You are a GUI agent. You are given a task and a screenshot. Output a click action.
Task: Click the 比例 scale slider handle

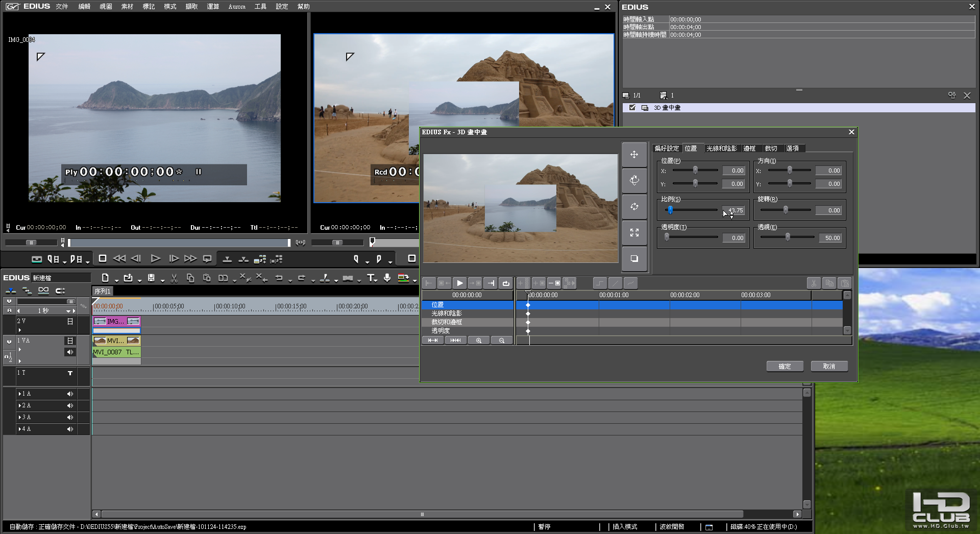coord(670,210)
